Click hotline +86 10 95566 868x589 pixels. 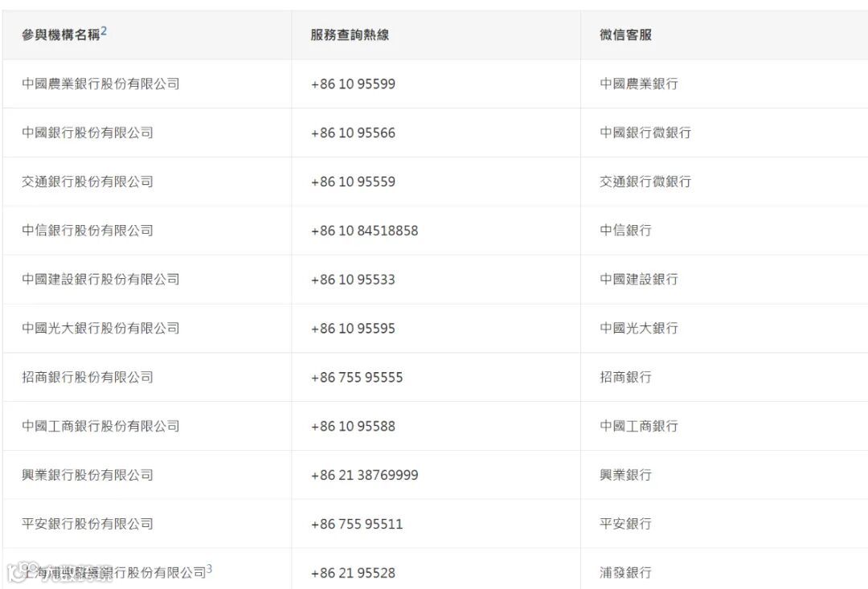click(353, 133)
